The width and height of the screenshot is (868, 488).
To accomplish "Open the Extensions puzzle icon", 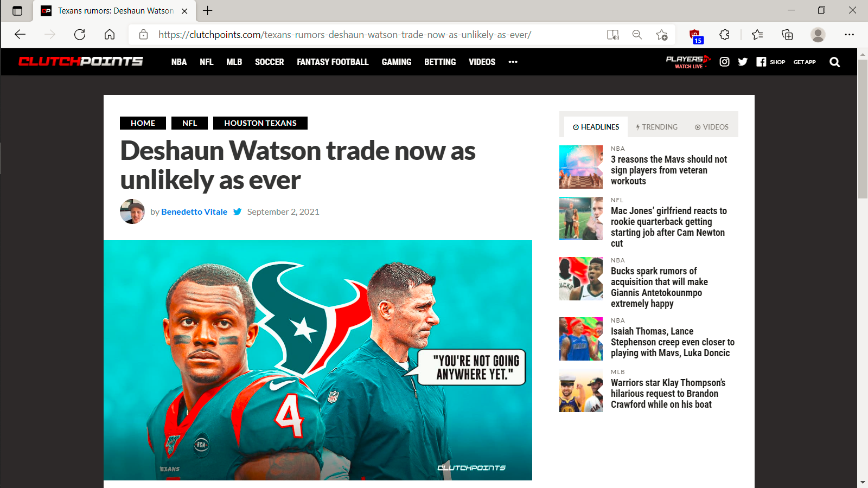I will 725,35.
